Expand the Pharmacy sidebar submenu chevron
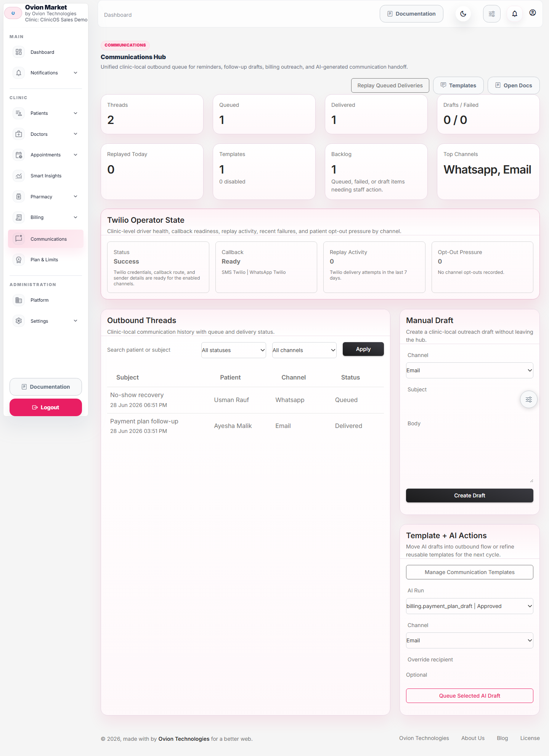The height and width of the screenshot is (756, 549). (x=75, y=196)
